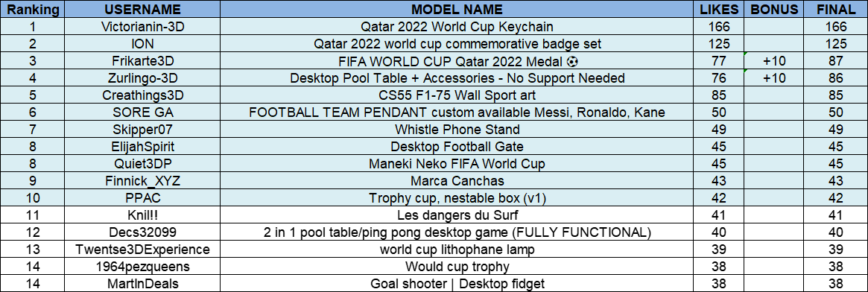Click the Finnick_XYZ username cell
The image size is (868, 292).
(143, 181)
